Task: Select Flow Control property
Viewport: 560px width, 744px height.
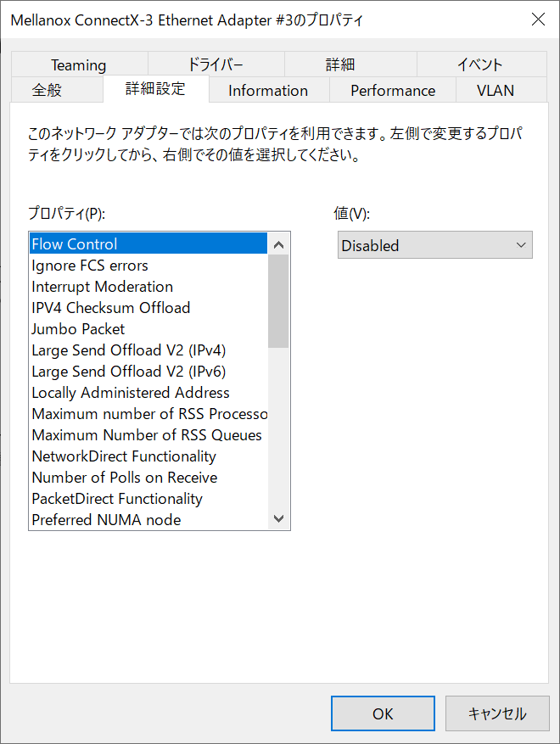Action: (x=148, y=243)
